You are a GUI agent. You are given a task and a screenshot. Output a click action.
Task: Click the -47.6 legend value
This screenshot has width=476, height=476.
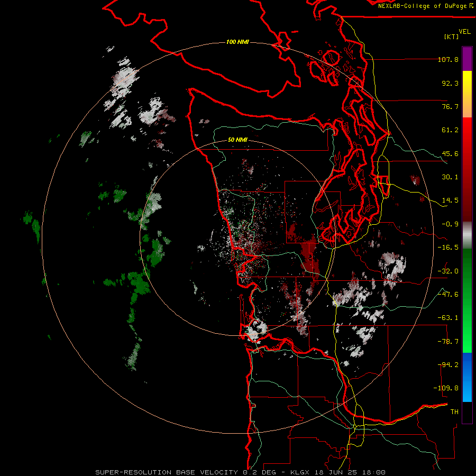(448, 295)
